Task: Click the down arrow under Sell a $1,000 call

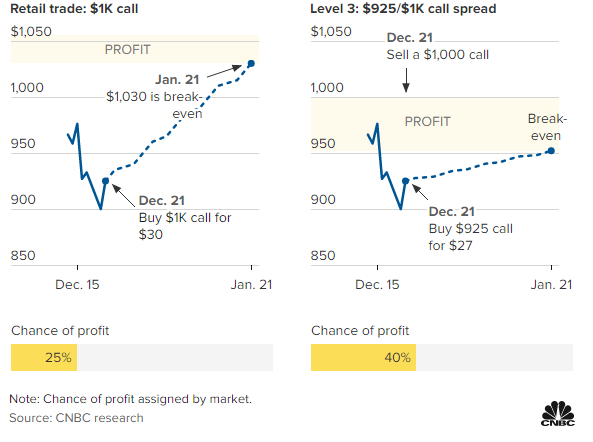Action: pyautogui.click(x=406, y=80)
